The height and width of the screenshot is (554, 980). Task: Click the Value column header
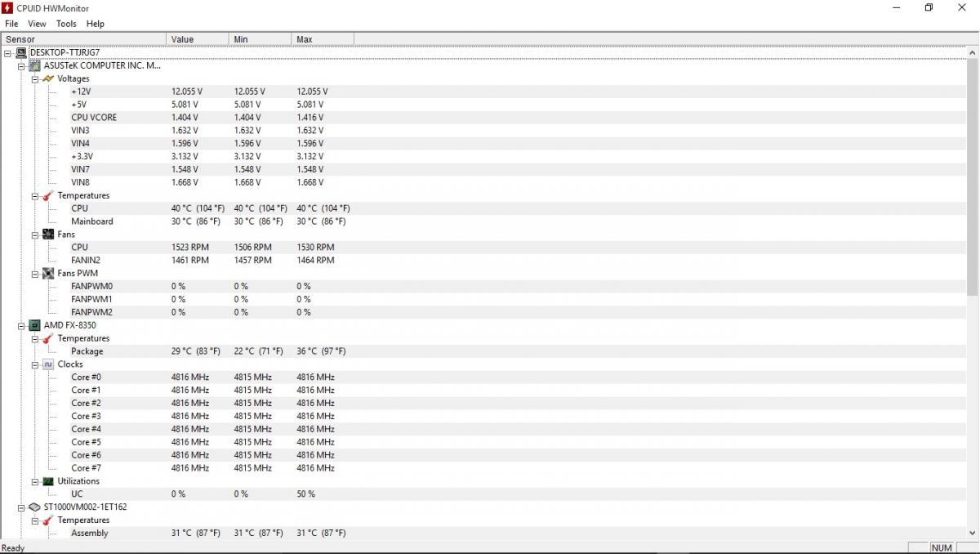[x=198, y=39]
